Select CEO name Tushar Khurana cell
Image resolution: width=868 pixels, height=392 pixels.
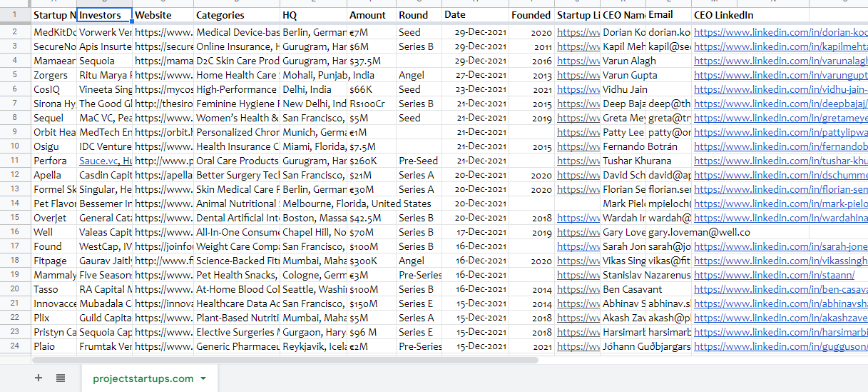click(623, 161)
